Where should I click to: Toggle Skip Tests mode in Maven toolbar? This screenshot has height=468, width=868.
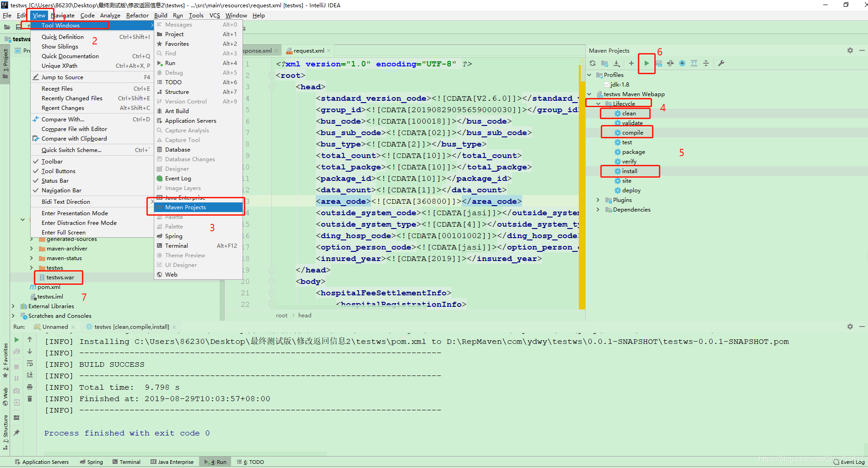click(670, 63)
